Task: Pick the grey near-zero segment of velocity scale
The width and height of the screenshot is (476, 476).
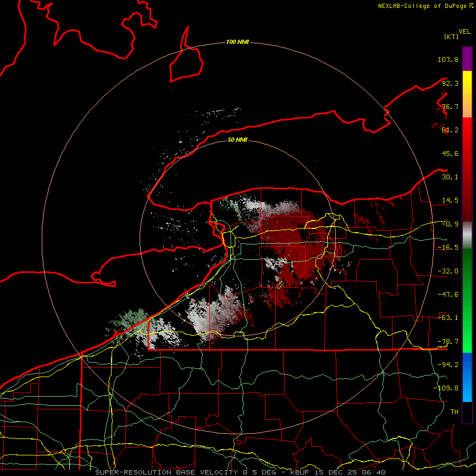Action: [467, 235]
